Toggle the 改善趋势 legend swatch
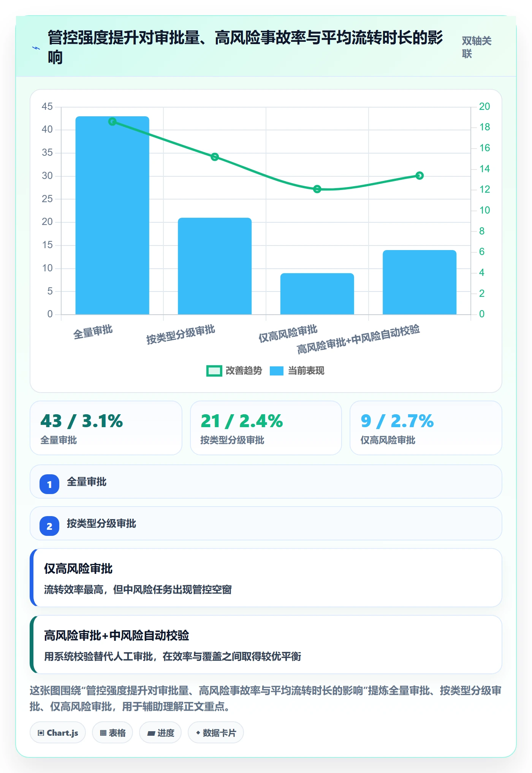This screenshot has height=773, width=532. pyautogui.click(x=214, y=371)
